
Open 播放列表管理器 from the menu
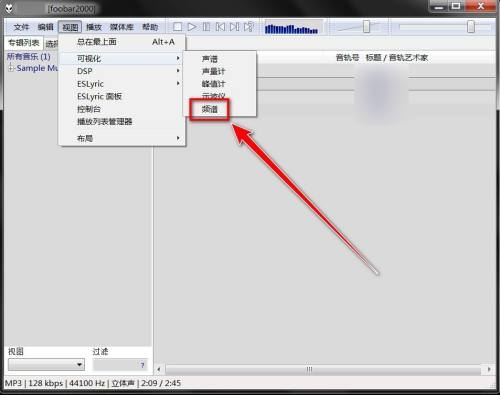tap(122, 122)
